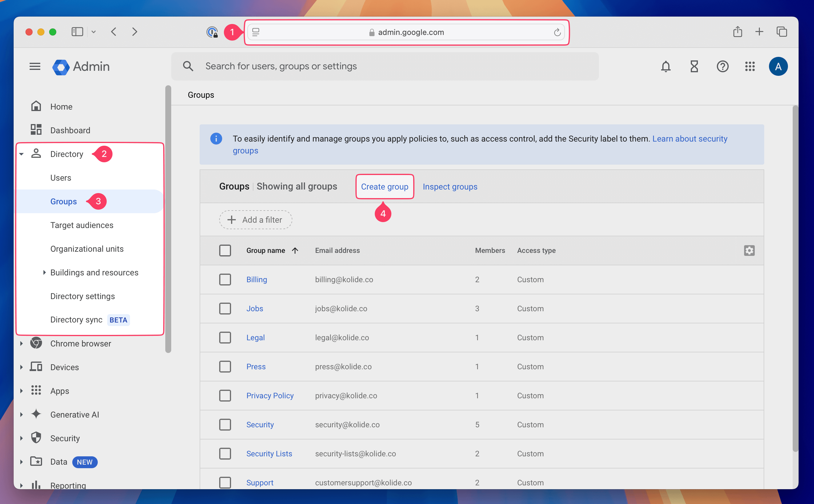Open the help question mark icon
Viewport: 814px width, 504px height.
click(722, 66)
